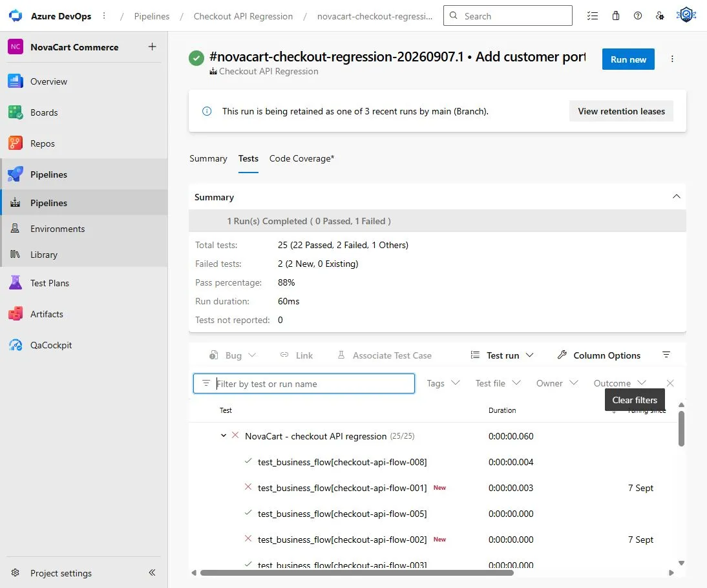
Task: Open the Test file filter dropdown
Action: click(x=498, y=383)
